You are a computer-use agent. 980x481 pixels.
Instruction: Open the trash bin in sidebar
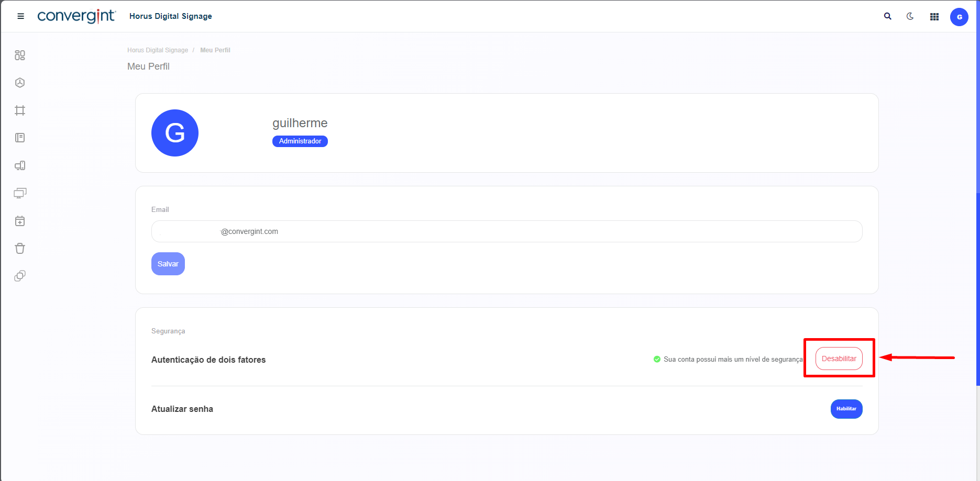point(20,249)
